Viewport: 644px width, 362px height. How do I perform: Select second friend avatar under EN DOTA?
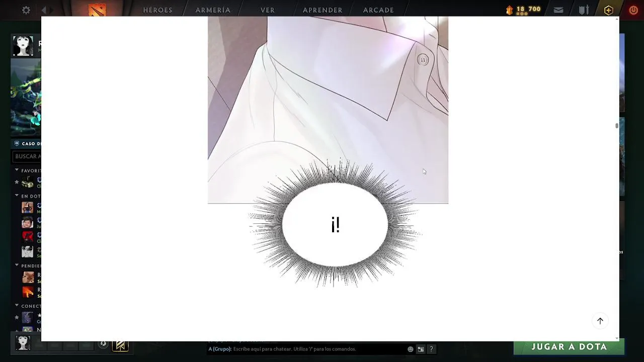coord(27,222)
